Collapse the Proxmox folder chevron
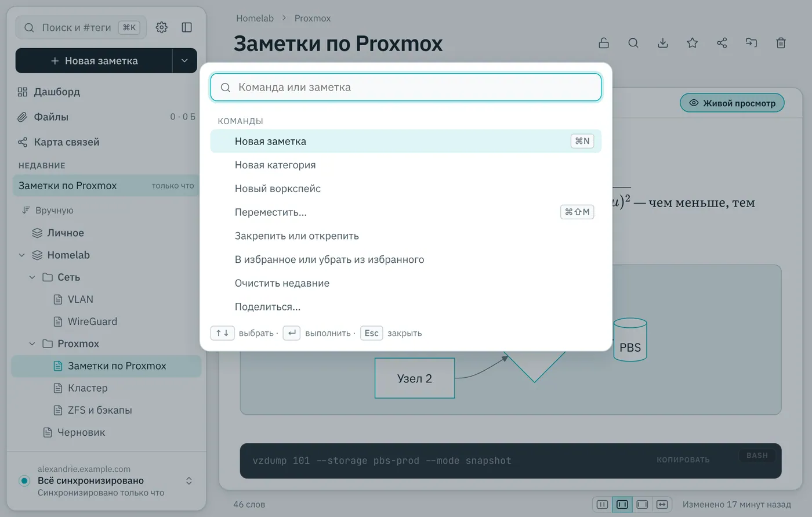This screenshot has height=517, width=812. tap(32, 344)
